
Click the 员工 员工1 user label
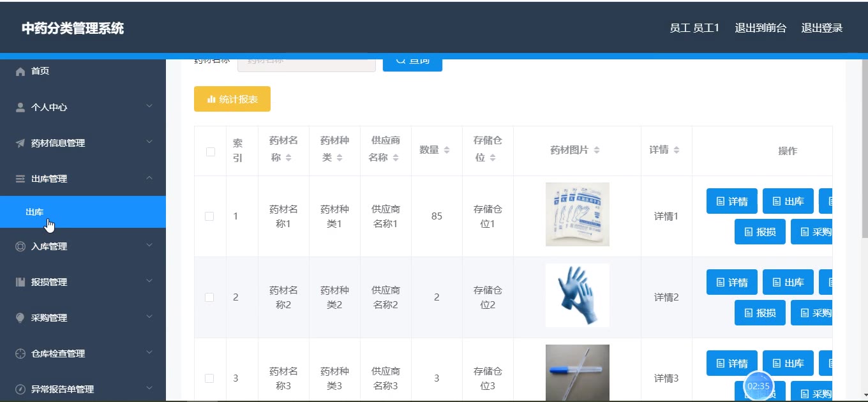point(694,28)
